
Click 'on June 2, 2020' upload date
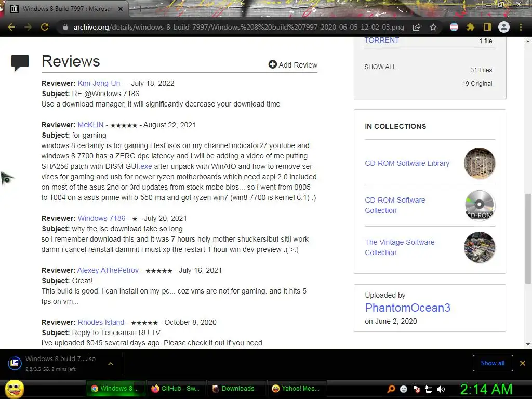click(391, 321)
